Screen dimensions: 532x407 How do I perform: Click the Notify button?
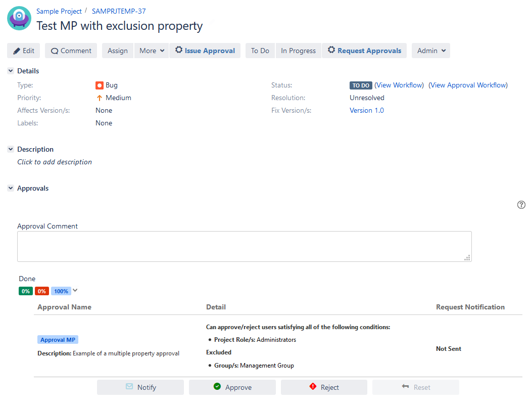click(140, 387)
